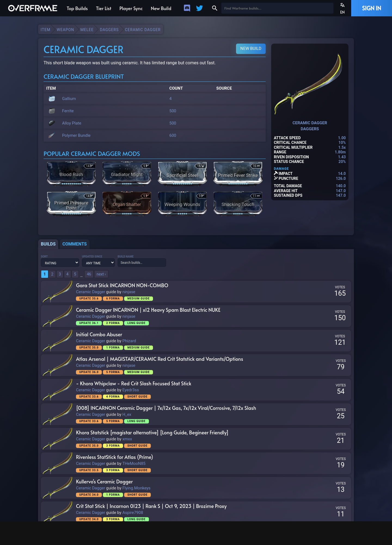Viewport: 392px width, 545px height.
Task: Open New Build in navigation
Action: coord(161,8)
